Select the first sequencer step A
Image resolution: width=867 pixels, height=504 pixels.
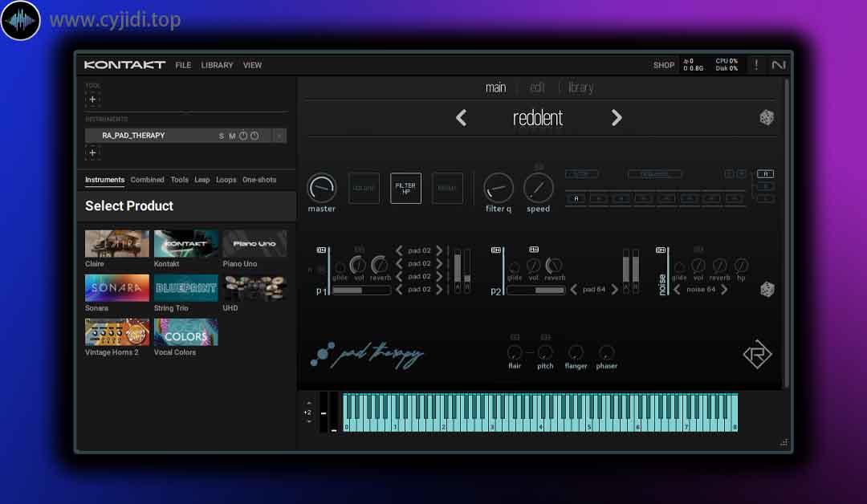[576, 198]
